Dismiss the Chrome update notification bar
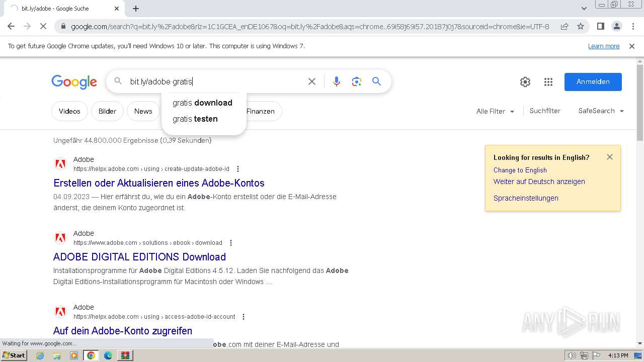This screenshot has height=362, width=644. click(x=632, y=46)
